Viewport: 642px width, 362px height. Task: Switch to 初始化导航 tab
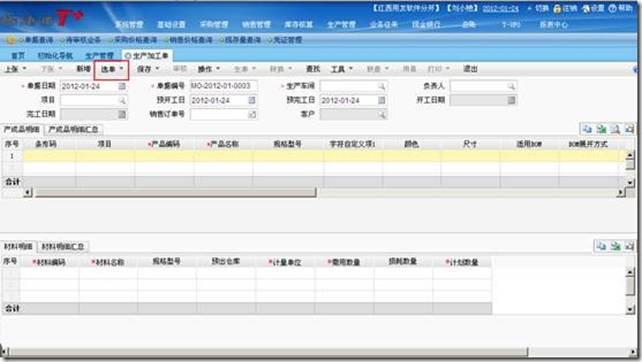(x=55, y=56)
